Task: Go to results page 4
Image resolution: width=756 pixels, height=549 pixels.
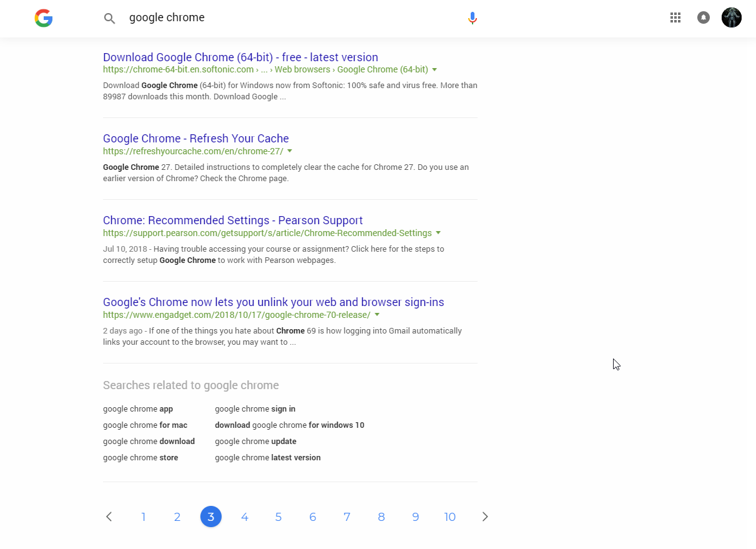Action: (245, 517)
